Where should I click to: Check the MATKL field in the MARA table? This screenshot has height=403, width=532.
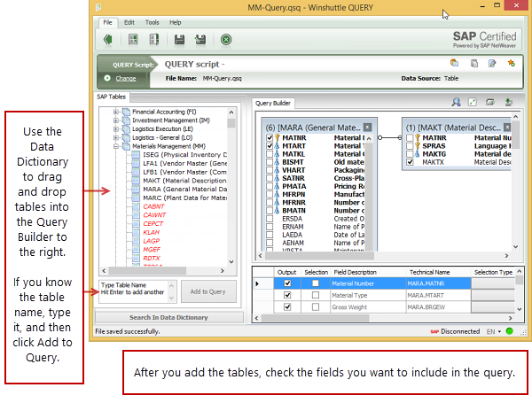click(x=270, y=154)
